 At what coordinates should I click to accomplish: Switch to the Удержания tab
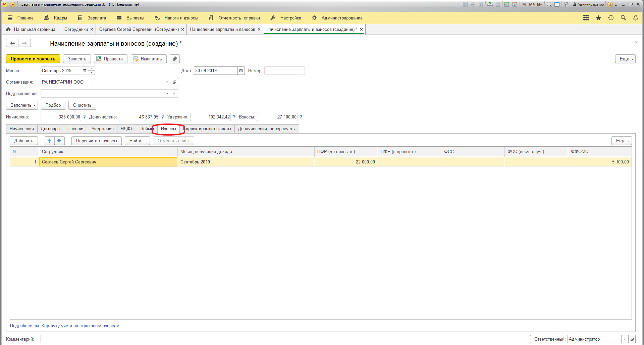pos(103,129)
